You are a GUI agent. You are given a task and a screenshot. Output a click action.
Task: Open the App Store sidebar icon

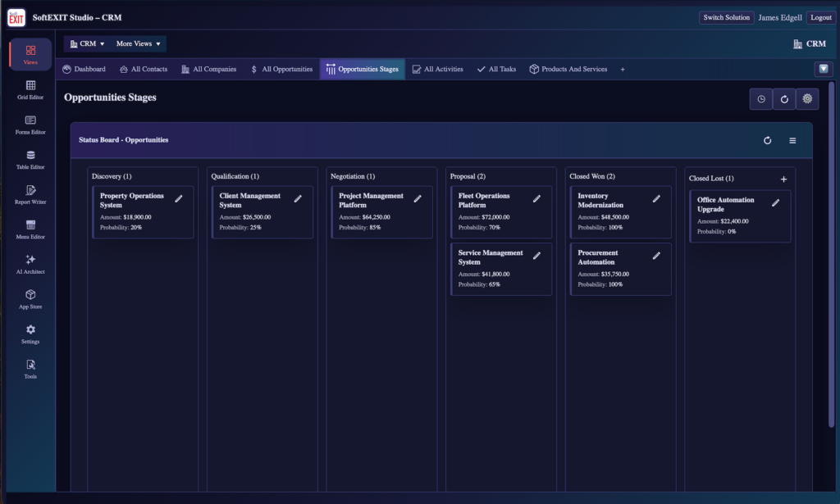coord(30,299)
